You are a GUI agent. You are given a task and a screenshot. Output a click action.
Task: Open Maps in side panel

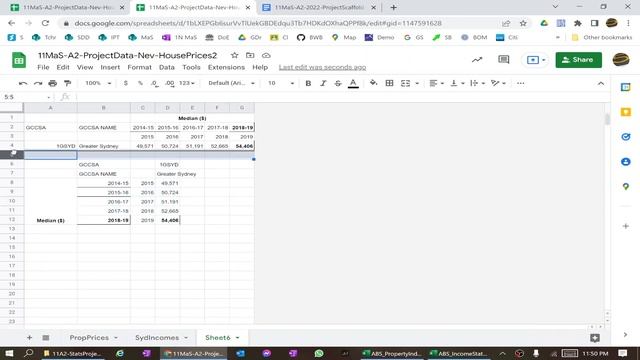[626, 187]
